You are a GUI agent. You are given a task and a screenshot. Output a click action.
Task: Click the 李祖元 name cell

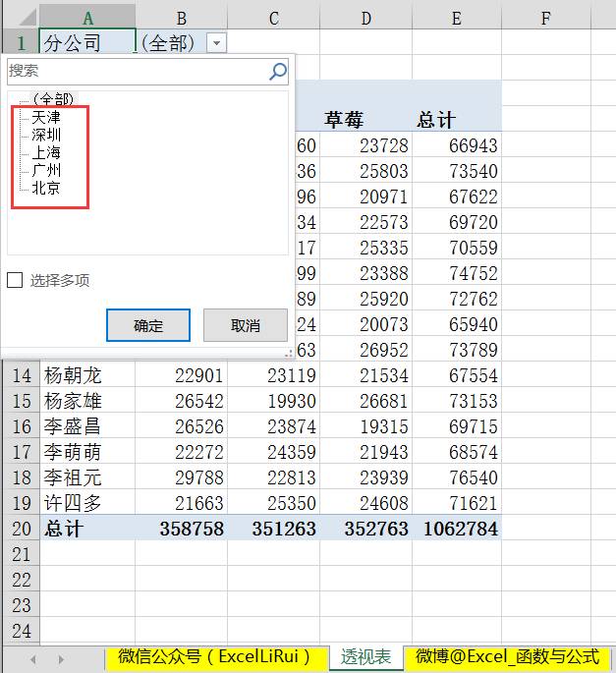tap(87, 477)
